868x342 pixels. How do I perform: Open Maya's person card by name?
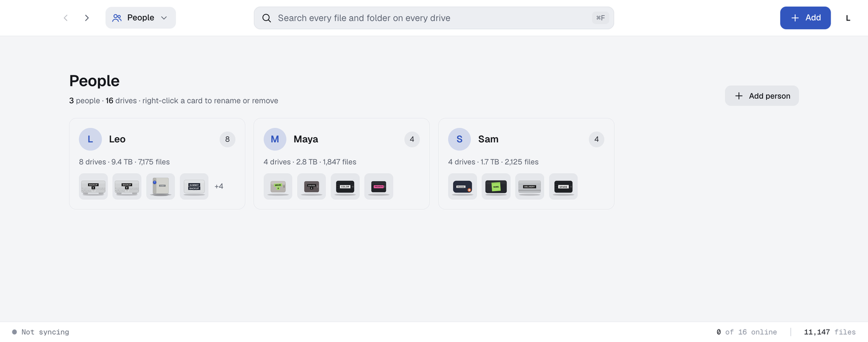click(x=306, y=139)
